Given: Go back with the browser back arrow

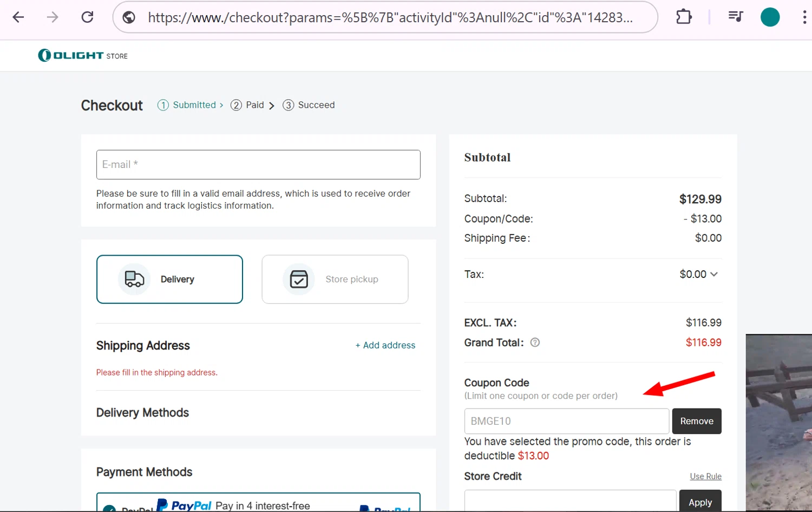Looking at the screenshot, I should (x=18, y=17).
